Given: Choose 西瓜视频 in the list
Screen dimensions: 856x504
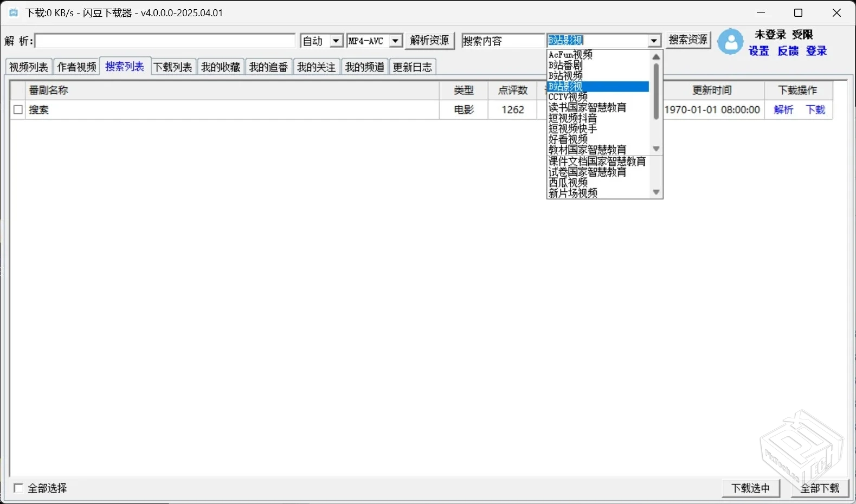Looking at the screenshot, I should (x=568, y=183).
